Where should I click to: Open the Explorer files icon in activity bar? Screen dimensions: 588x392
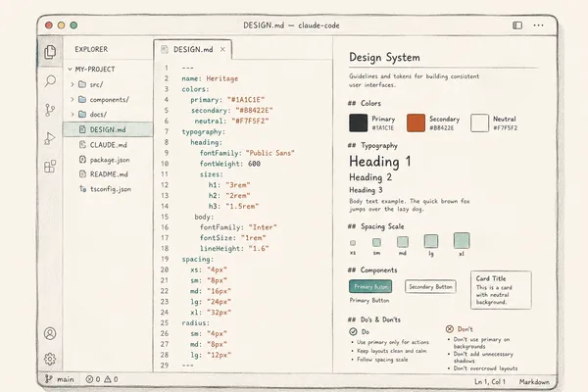[x=50, y=52]
